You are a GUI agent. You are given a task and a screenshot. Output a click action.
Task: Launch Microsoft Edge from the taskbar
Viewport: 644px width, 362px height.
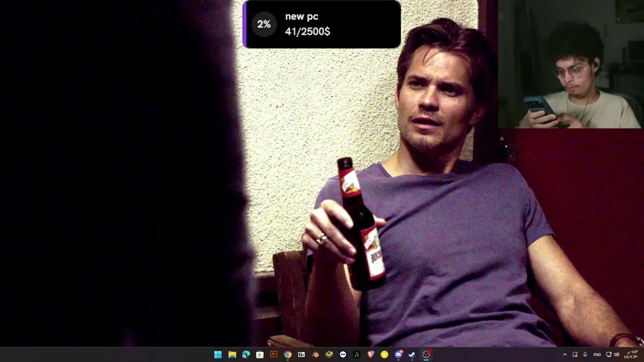(246, 354)
